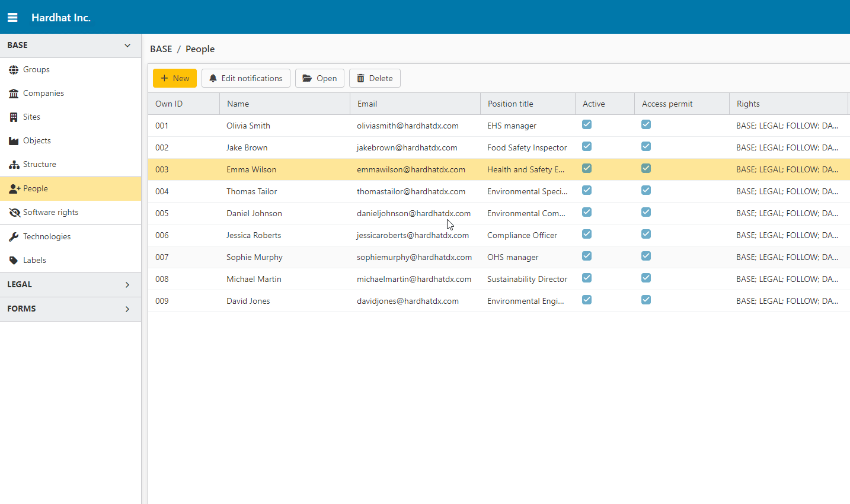Viewport: 850px width, 504px height.
Task: Click the plus icon in New button
Action: coord(164,78)
